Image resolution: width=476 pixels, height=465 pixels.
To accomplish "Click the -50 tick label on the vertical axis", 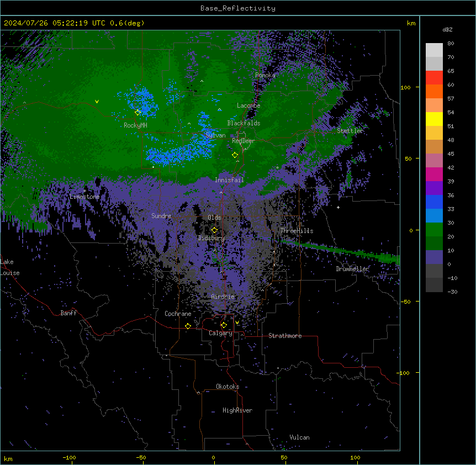I will click(x=405, y=302).
